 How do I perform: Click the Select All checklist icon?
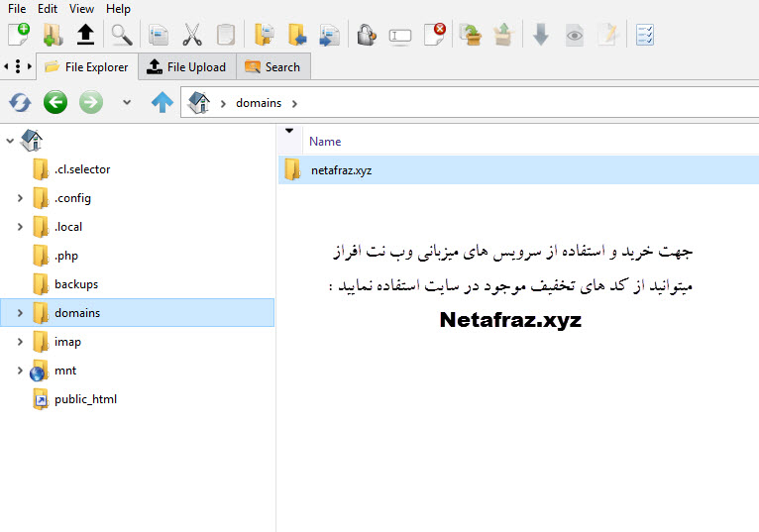click(x=645, y=35)
